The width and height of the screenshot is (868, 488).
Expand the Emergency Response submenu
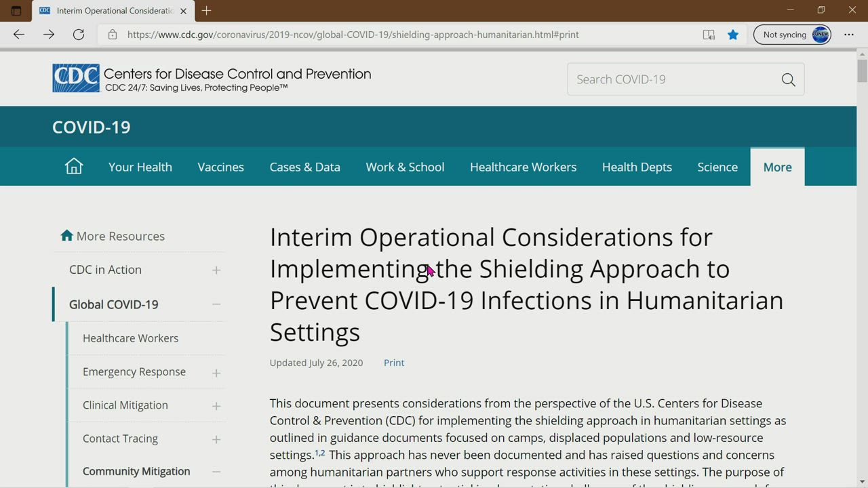click(216, 373)
